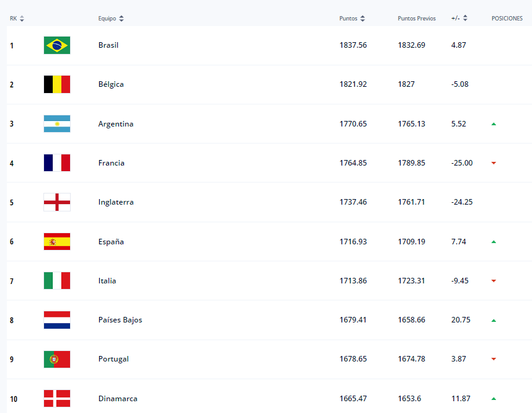This screenshot has height=413, width=532.
Task: Click the Francia flag icon
Action: (x=56, y=162)
